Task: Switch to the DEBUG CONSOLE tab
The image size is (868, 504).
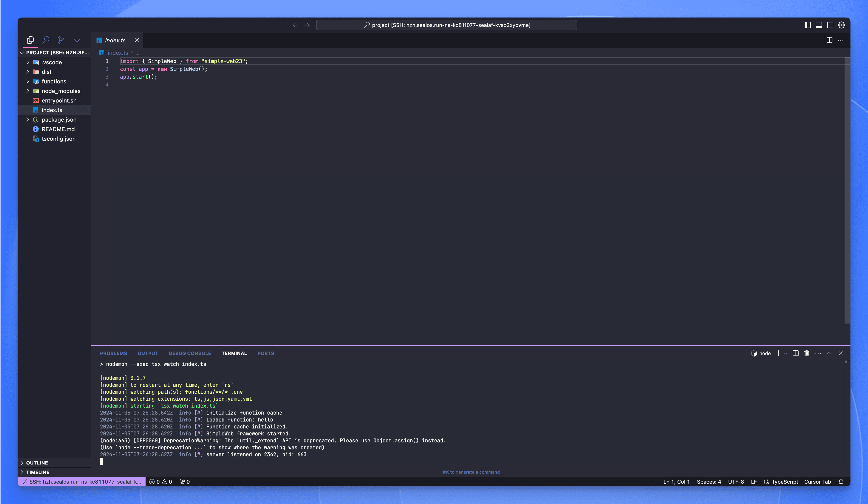Action: pyautogui.click(x=190, y=353)
